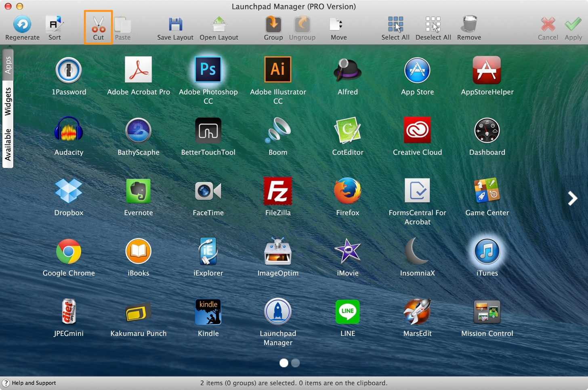Select the iBooks icon
The height and width of the screenshot is (390, 588).
139,251
